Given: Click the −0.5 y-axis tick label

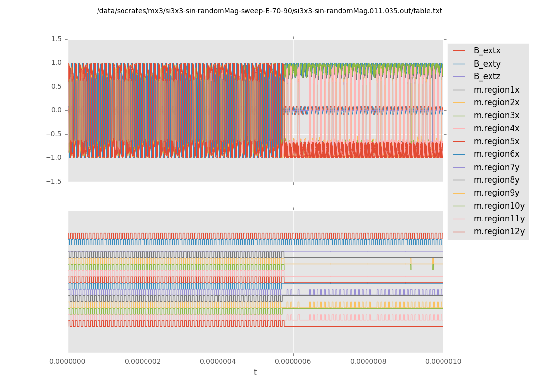Looking at the screenshot, I should pyautogui.click(x=54, y=134).
